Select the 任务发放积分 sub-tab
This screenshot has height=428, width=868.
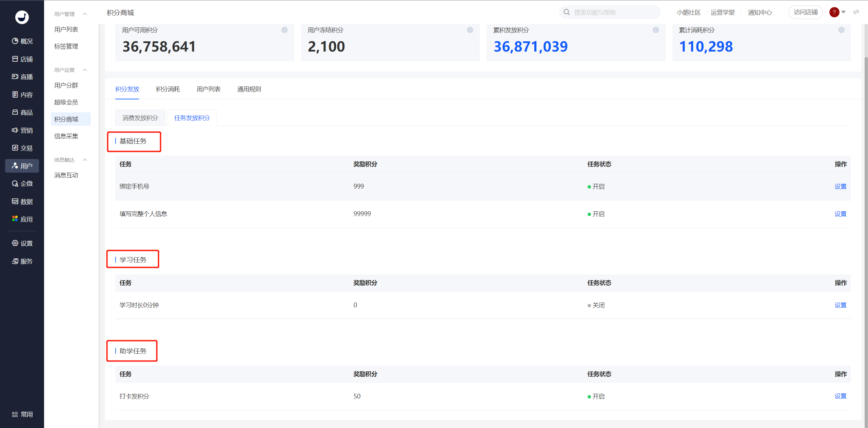[x=192, y=118]
